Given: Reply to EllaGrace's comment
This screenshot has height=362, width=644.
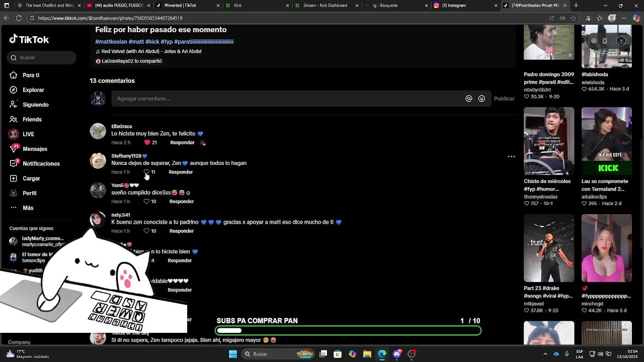Looking at the screenshot, I should pyautogui.click(x=182, y=143).
